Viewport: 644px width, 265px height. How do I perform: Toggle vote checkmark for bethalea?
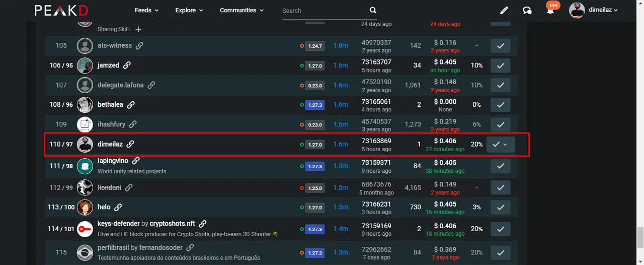pyautogui.click(x=501, y=105)
